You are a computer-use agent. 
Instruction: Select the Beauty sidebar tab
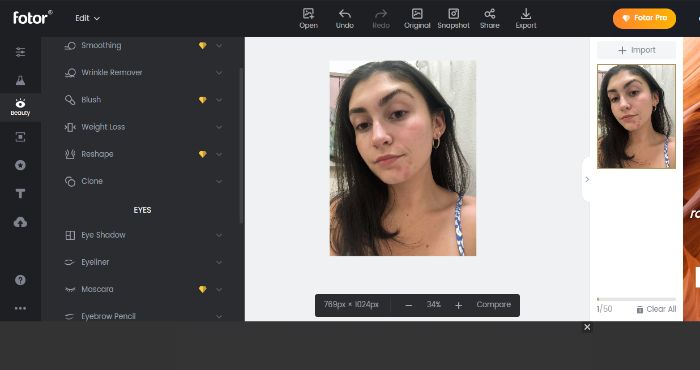pyautogui.click(x=21, y=107)
